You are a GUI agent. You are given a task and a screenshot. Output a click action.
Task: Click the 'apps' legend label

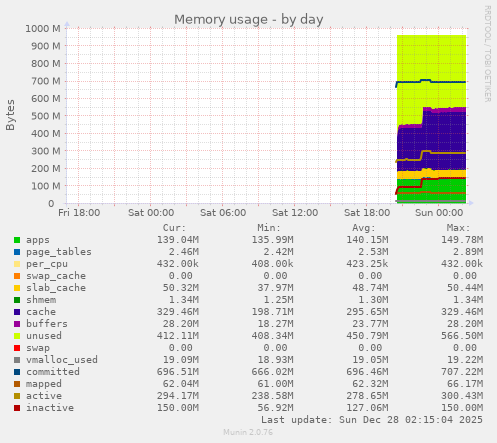[x=38, y=240]
